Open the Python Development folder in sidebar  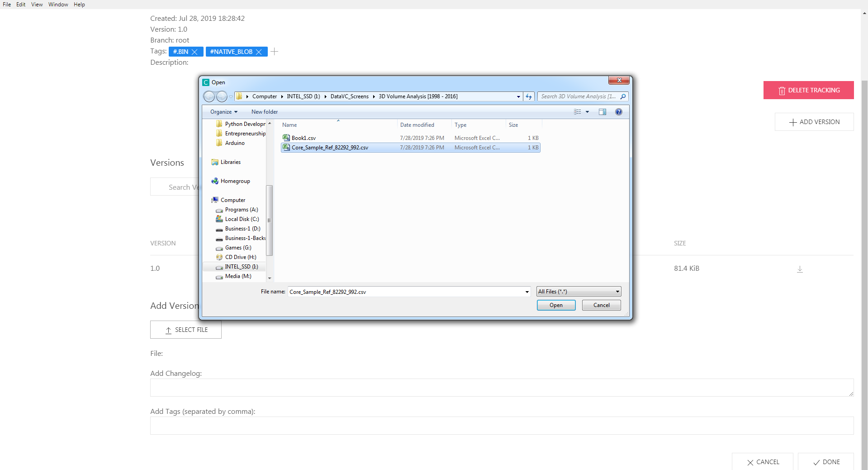pyautogui.click(x=241, y=124)
